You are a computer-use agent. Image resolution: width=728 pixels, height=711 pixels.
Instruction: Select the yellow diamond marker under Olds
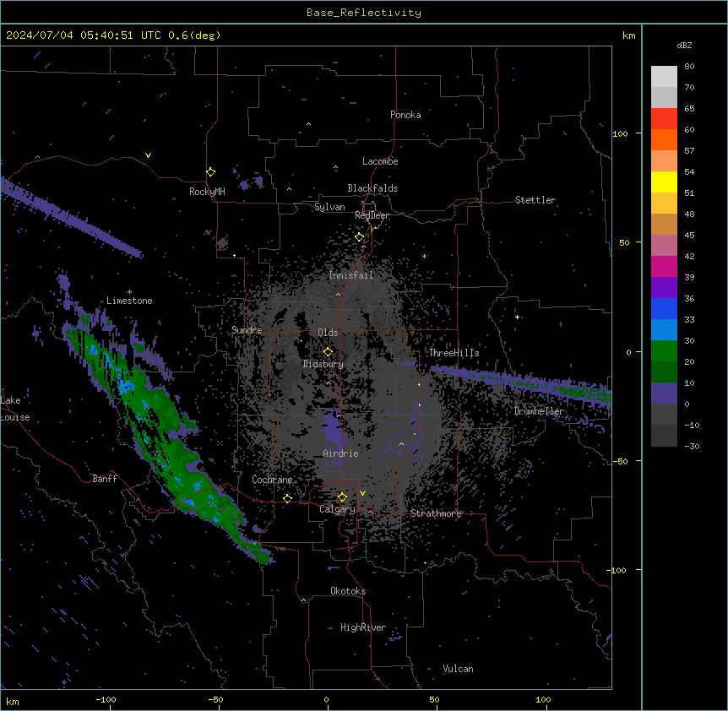(x=328, y=352)
